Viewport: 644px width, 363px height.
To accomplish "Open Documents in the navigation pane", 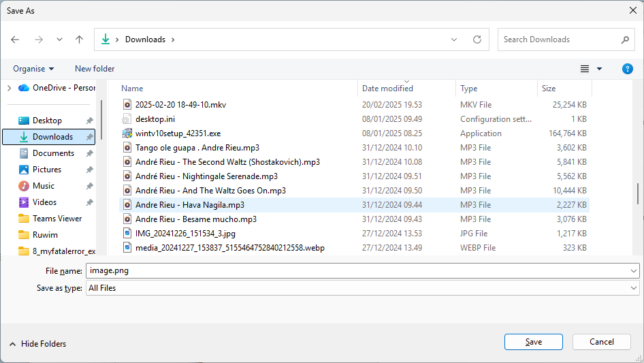I will (53, 153).
